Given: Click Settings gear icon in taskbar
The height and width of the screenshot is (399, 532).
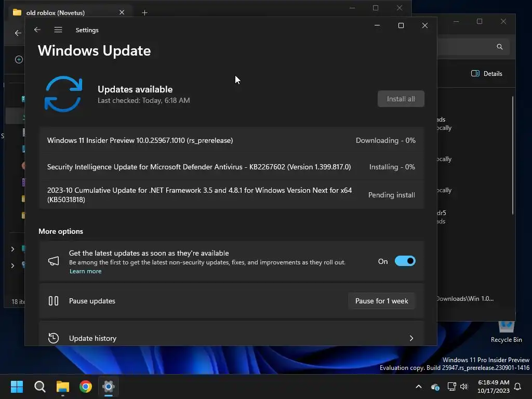Looking at the screenshot, I should tap(109, 387).
